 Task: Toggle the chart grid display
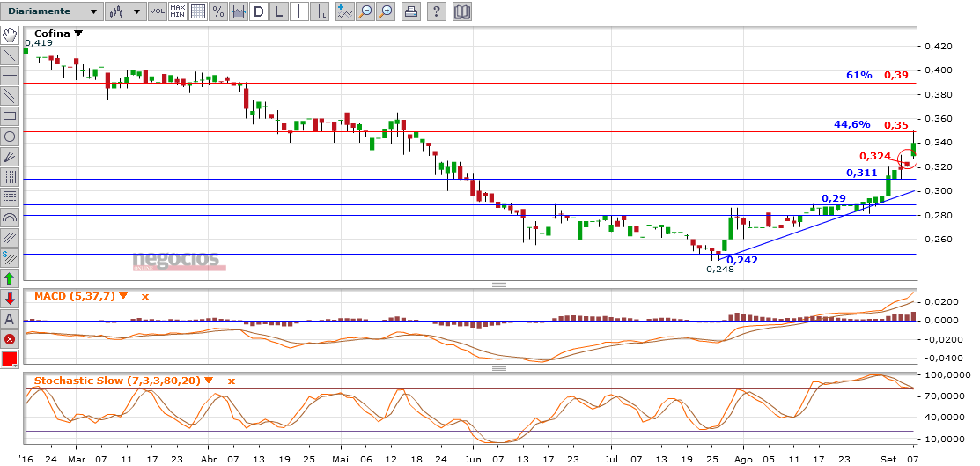198,11
